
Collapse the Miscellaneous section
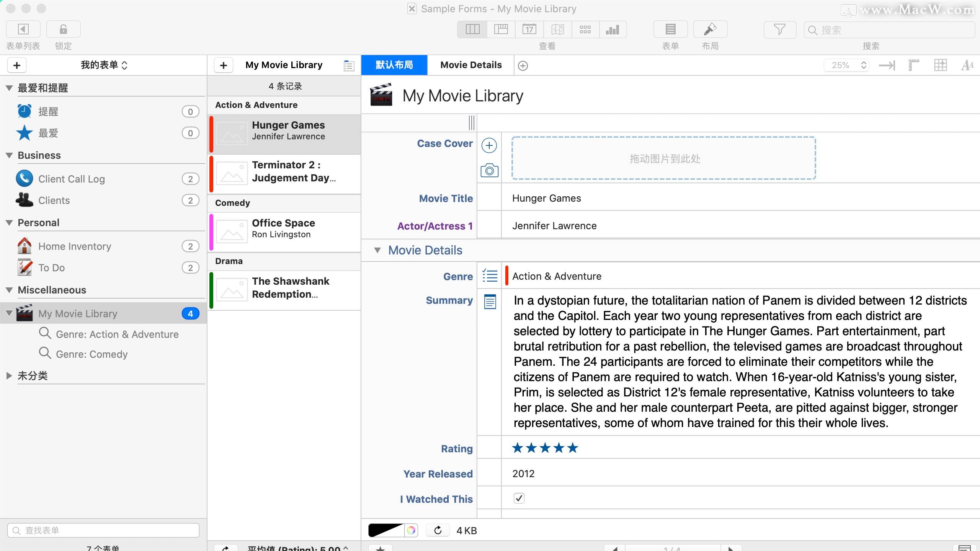pos(10,290)
